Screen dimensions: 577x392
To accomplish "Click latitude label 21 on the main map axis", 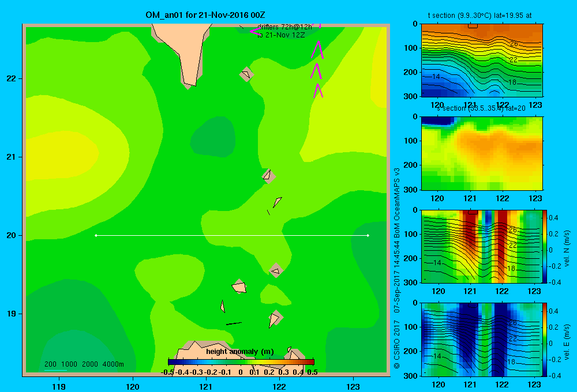I will tap(11, 157).
